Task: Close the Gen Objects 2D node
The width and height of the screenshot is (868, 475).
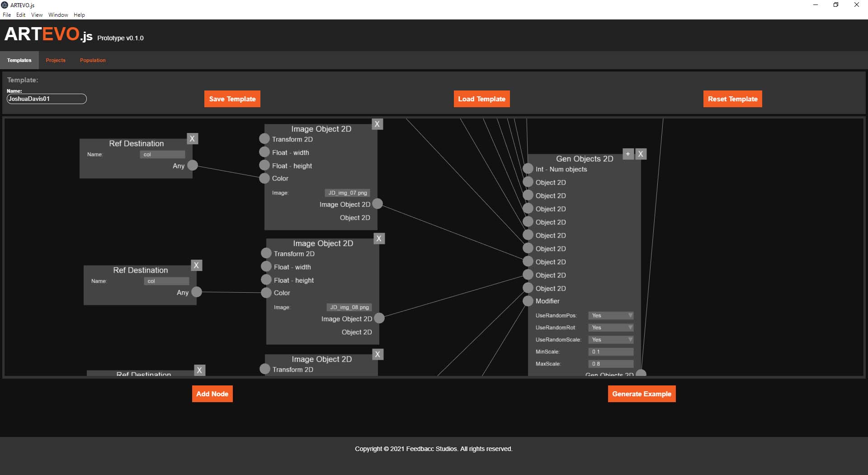Action: (641, 154)
